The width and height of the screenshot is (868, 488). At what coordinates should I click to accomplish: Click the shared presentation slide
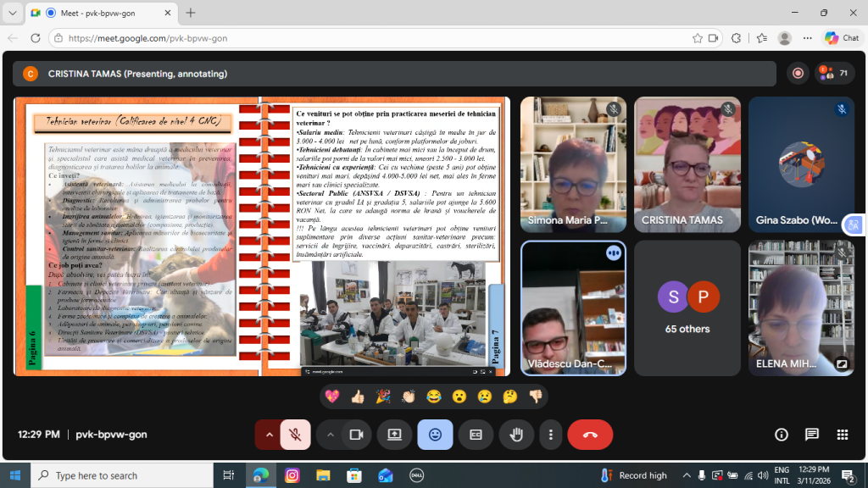click(262, 236)
